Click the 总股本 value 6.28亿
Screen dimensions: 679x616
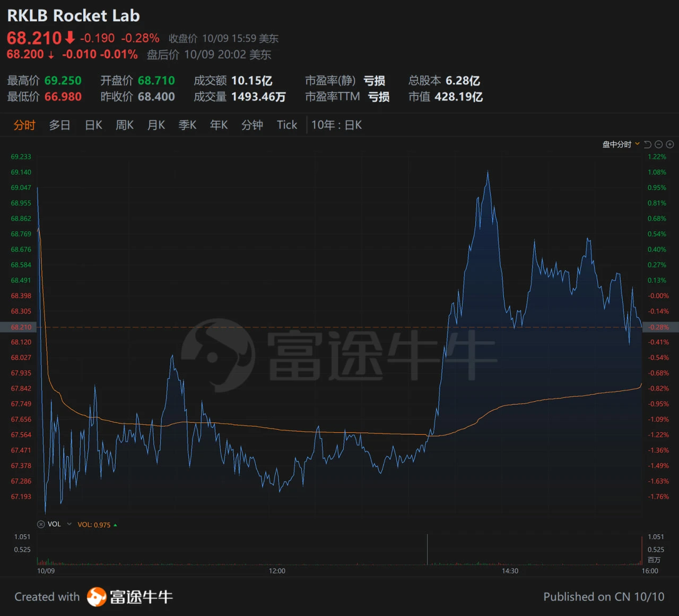tap(463, 81)
